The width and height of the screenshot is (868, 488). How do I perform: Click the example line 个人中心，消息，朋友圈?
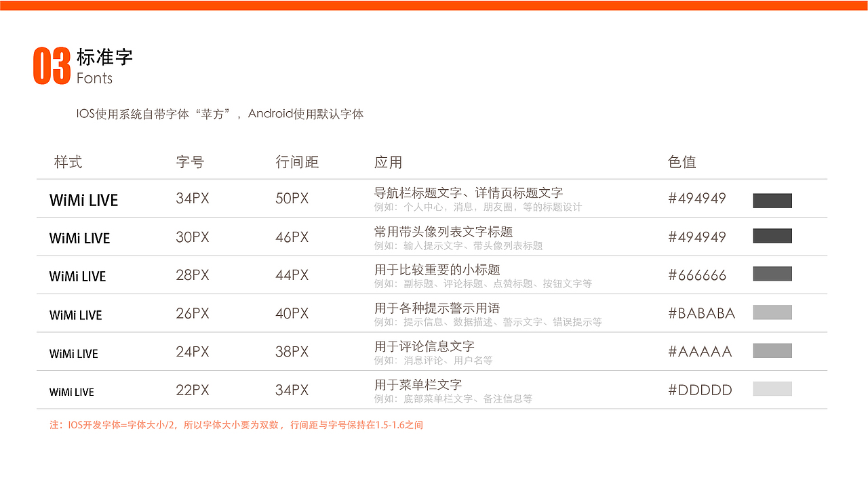(x=478, y=207)
